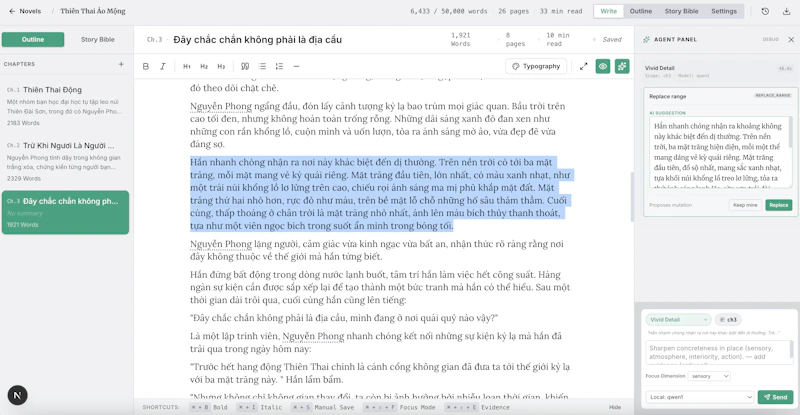Close the Agent Panel
This screenshot has height=415, width=800.
pos(791,39)
